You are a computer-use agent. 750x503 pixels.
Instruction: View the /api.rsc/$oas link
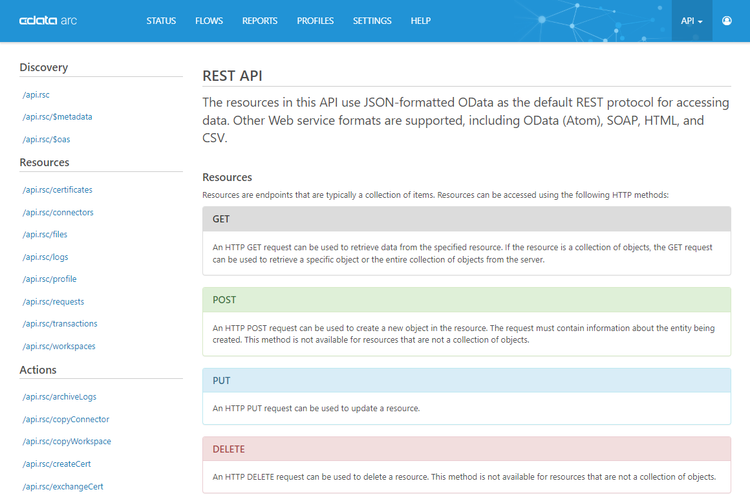click(x=46, y=140)
